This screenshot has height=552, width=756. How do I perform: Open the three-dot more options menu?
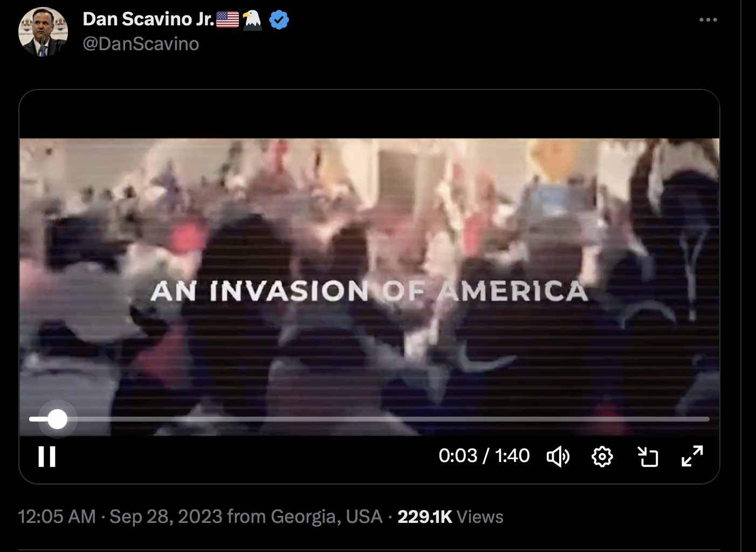point(708,20)
